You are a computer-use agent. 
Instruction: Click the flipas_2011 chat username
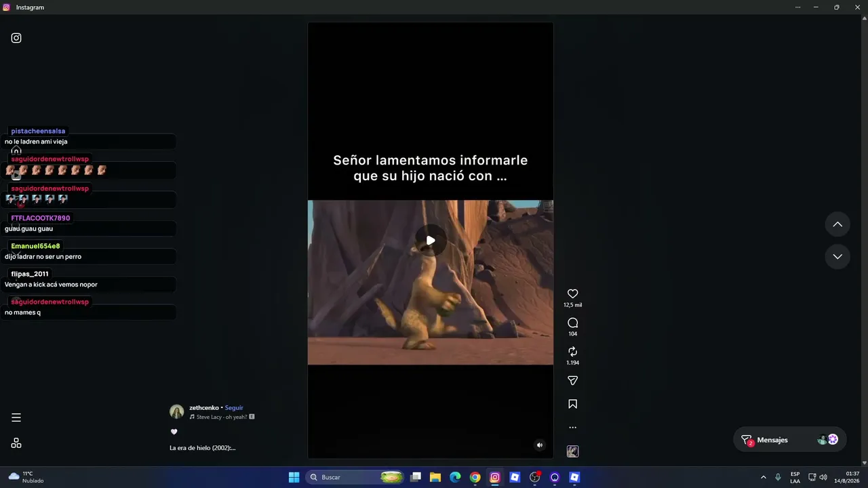[30, 274]
